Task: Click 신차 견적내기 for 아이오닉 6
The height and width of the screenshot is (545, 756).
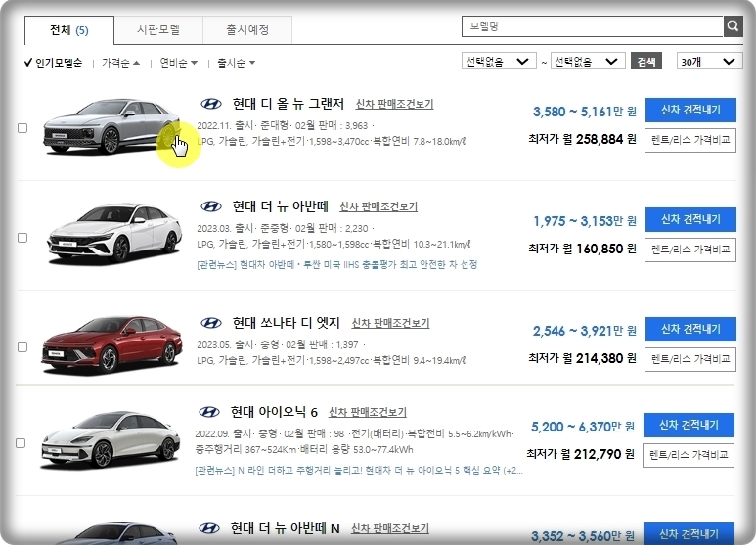Action: (x=689, y=425)
